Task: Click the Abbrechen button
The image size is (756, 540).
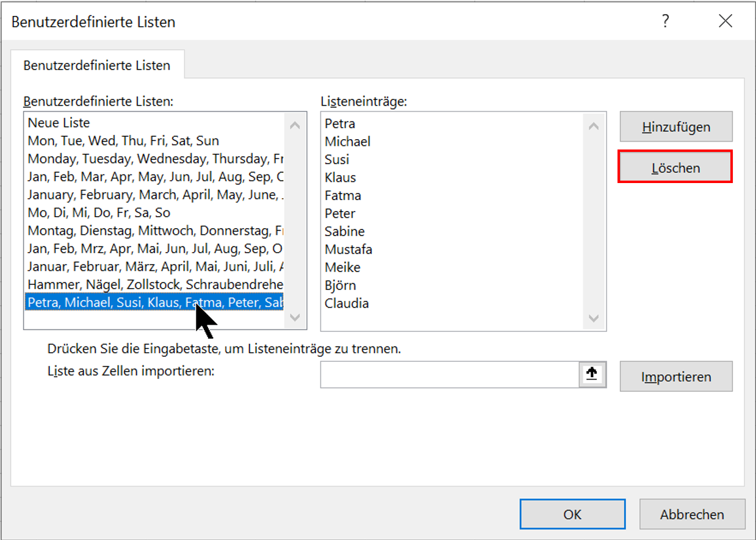Action: tap(692, 514)
